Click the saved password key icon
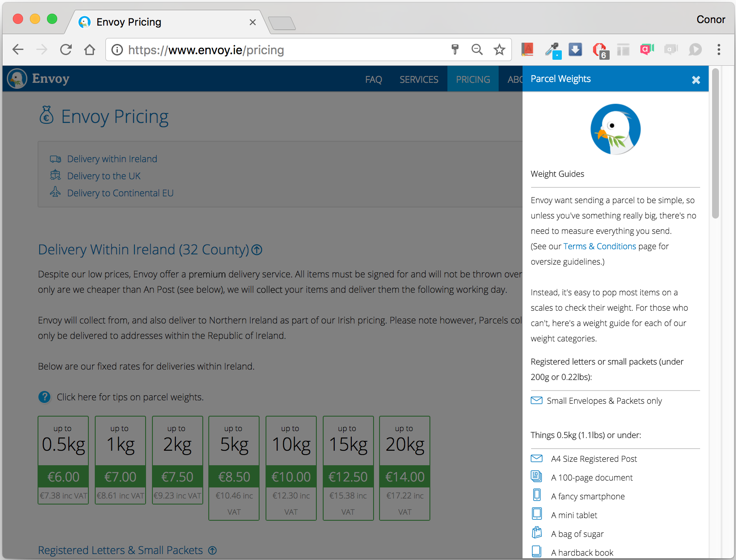 (x=455, y=50)
